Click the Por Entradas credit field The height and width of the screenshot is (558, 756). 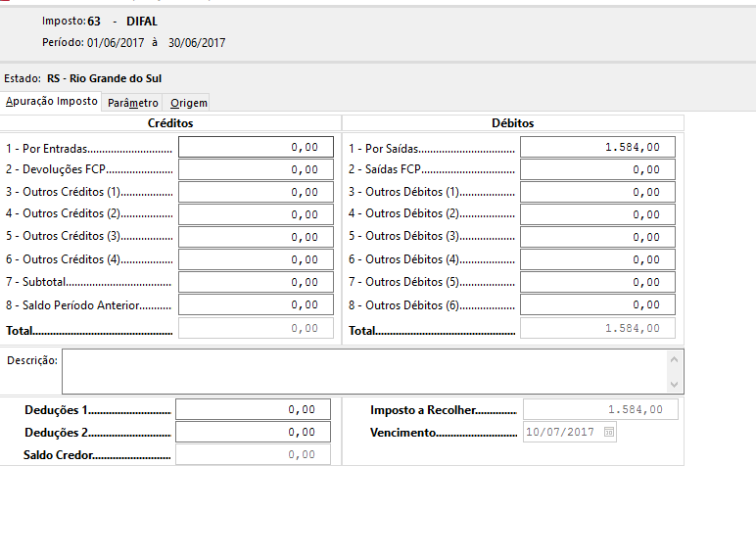(x=256, y=147)
